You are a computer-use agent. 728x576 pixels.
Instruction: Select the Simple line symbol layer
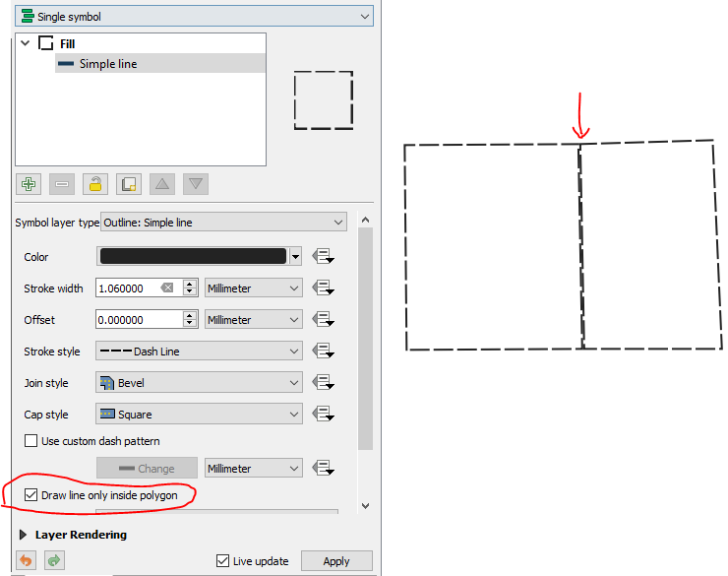tap(160, 64)
